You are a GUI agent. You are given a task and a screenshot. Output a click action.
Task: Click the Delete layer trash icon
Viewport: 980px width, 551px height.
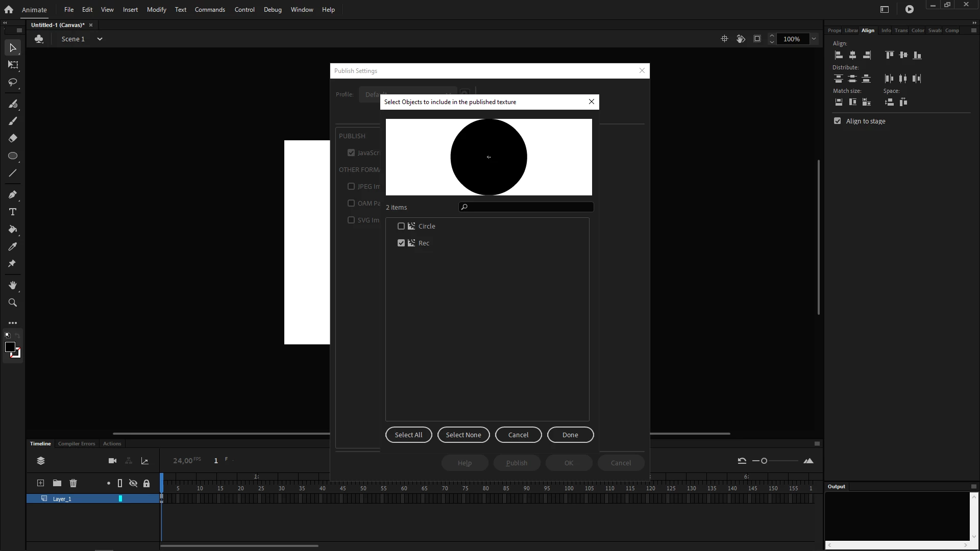(x=73, y=483)
